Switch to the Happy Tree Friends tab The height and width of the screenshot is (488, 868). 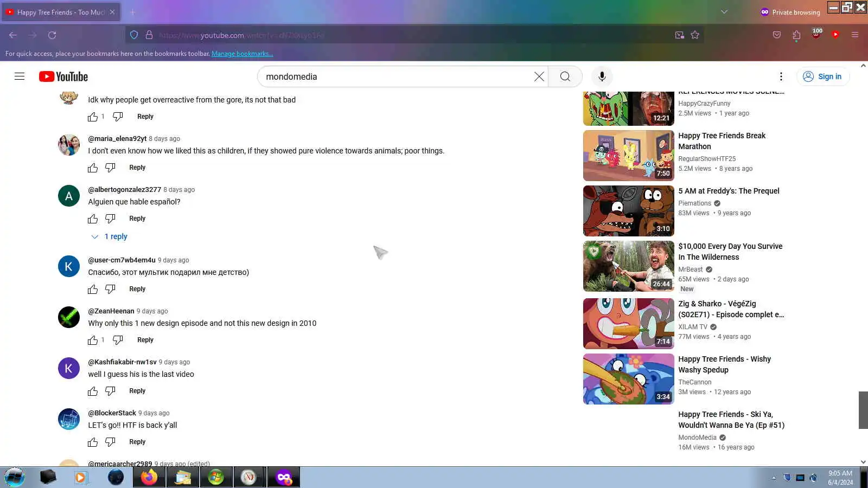[x=61, y=12]
